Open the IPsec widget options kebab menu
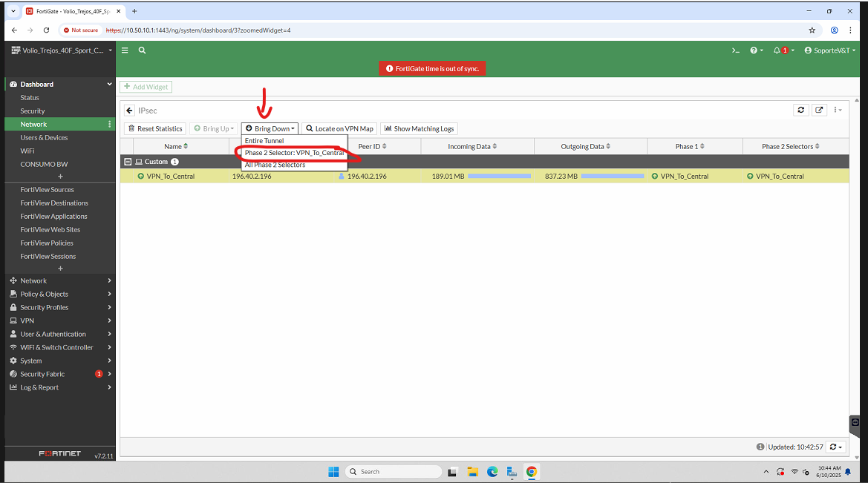This screenshot has width=868, height=483. 838,110
